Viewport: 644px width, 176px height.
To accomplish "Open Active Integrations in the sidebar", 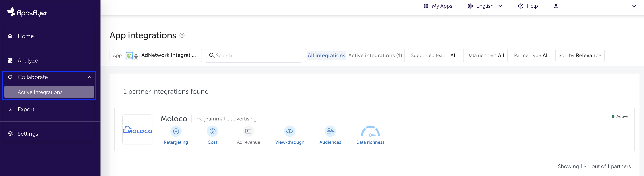I will (40, 92).
